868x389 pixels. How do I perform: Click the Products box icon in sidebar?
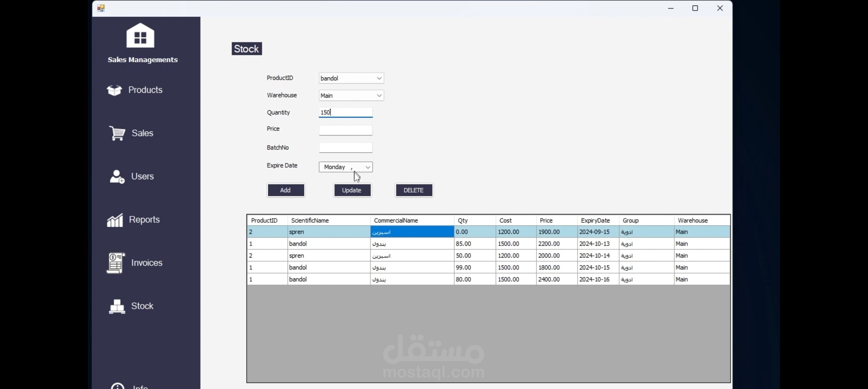click(x=114, y=90)
